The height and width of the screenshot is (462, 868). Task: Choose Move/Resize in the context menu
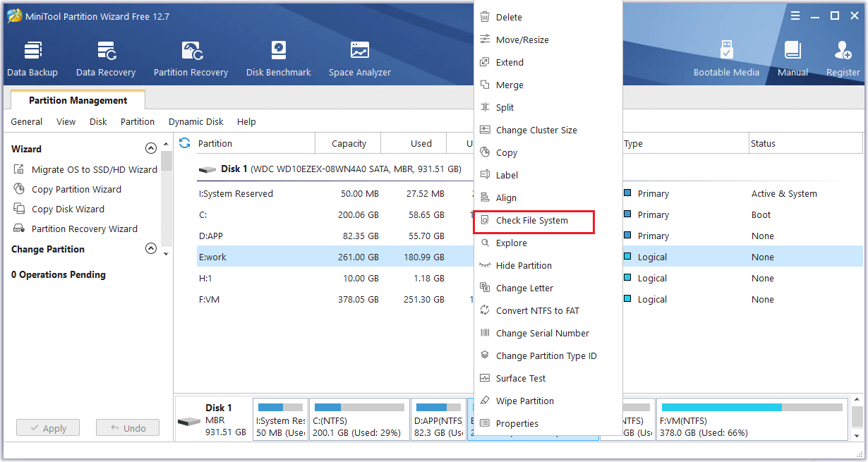click(548, 39)
